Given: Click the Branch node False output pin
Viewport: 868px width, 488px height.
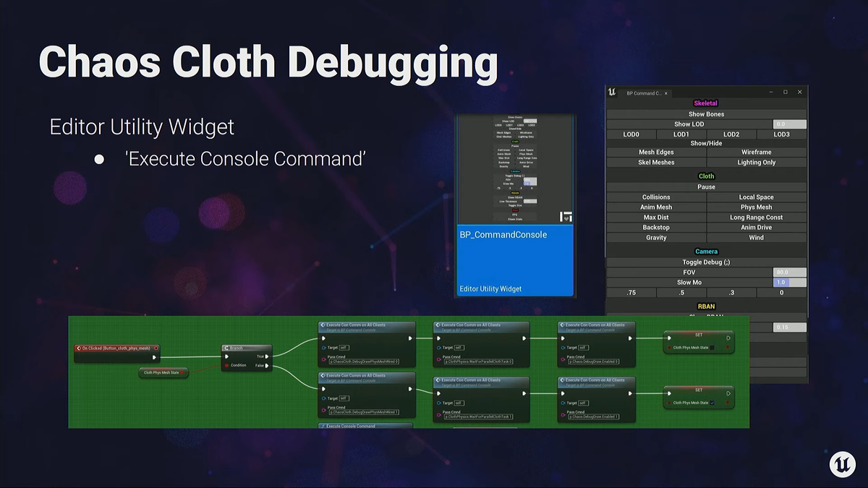Looking at the screenshot, I should click(x=267, y=366).
